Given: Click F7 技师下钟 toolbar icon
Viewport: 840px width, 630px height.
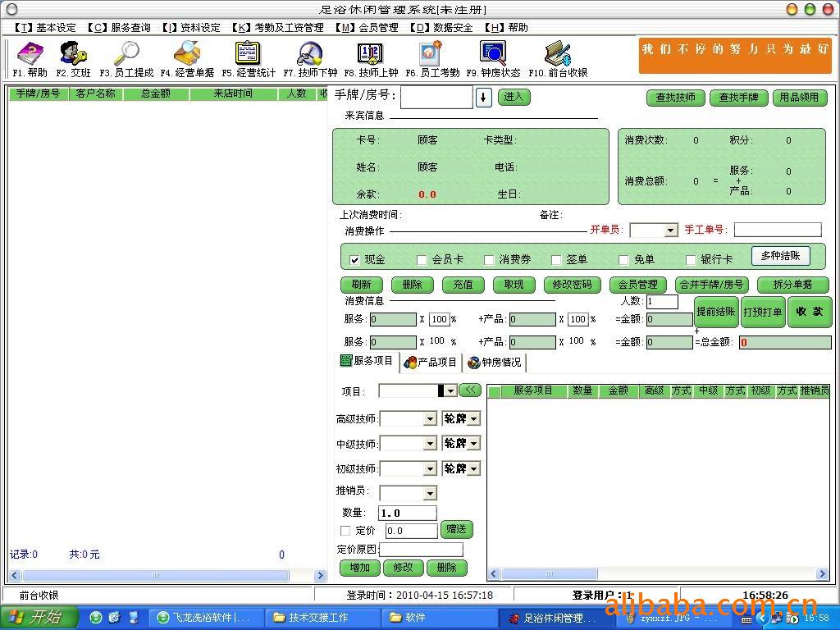Looking at the screenshot, I should (310, 55).
